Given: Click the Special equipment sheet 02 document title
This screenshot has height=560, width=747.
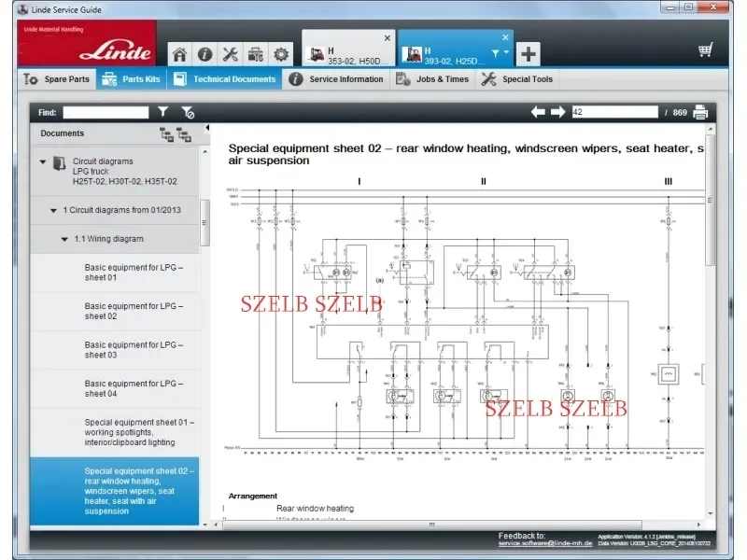Looking at the screenshot, I should [x=466, y=154].
